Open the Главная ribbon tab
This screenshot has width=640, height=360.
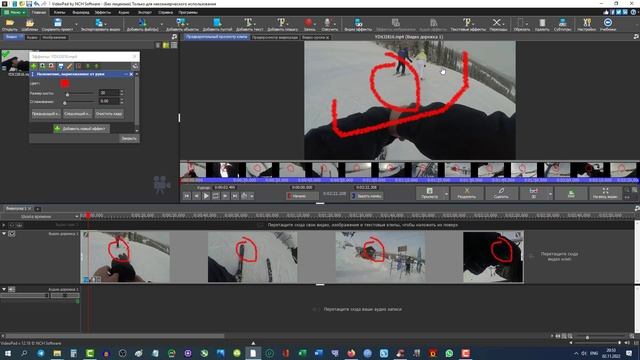click(x=39, y=12)
